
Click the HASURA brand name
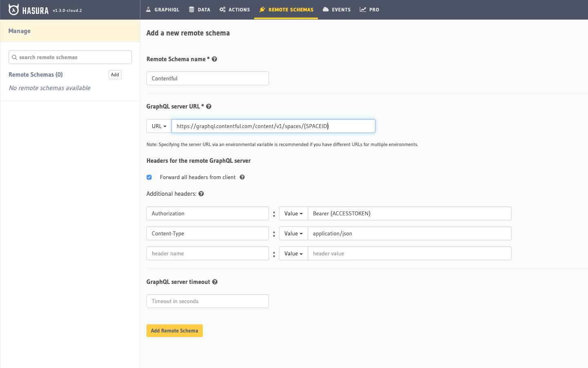[x=36, y=10]
